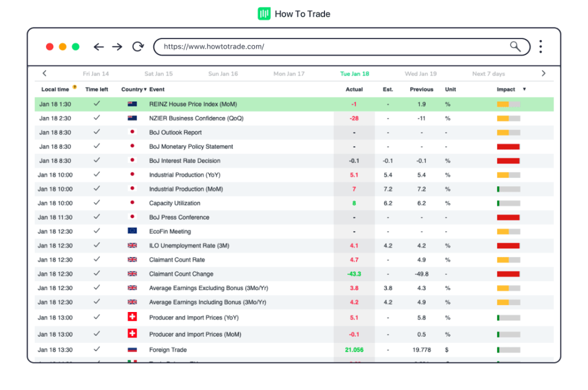The height and width of the screenshot is (390, 588).
Task: Open the ILO Unemployment Rate (3M) event
Action: [x=189, y=245]
